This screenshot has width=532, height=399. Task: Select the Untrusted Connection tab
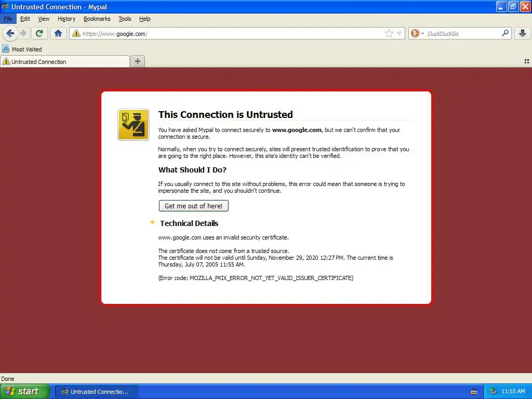[65, 61]
